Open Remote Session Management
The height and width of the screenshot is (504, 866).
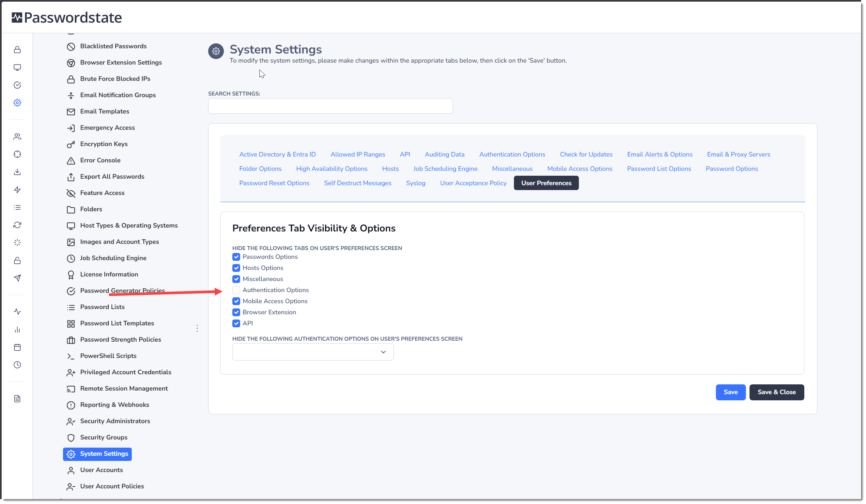pos(124,389)
